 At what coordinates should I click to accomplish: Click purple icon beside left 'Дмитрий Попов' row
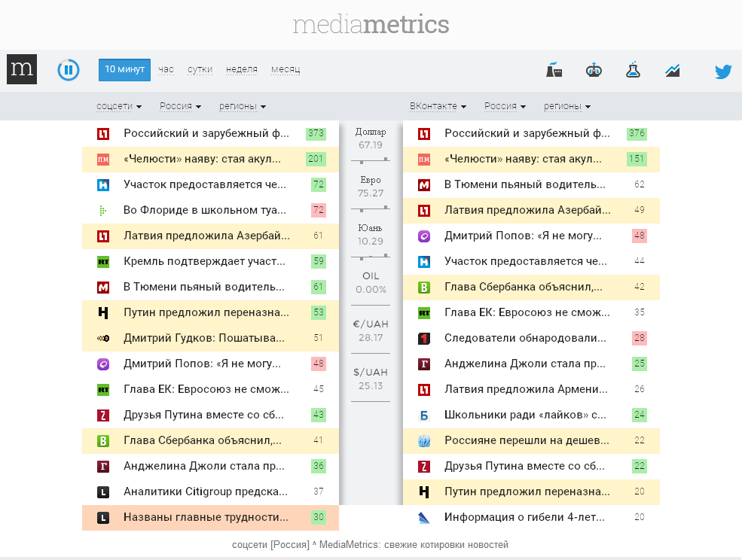coord(103,364)
